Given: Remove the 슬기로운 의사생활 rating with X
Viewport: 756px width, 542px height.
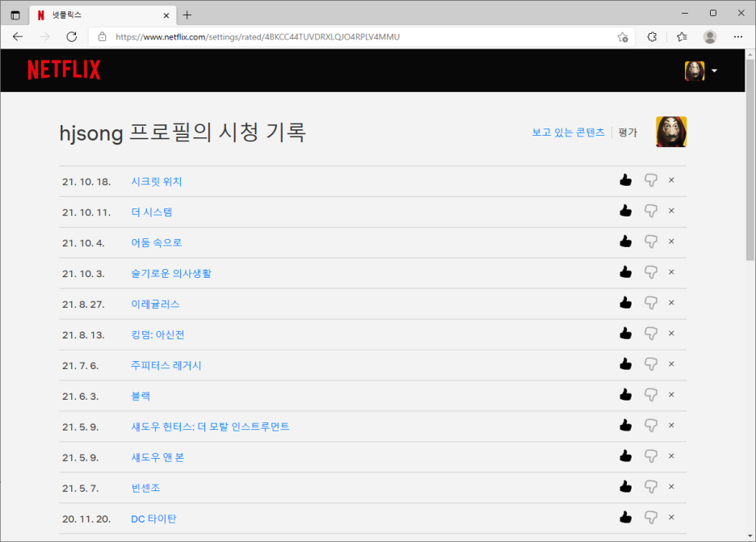Looking at the screenshot, I should (671, 272).
